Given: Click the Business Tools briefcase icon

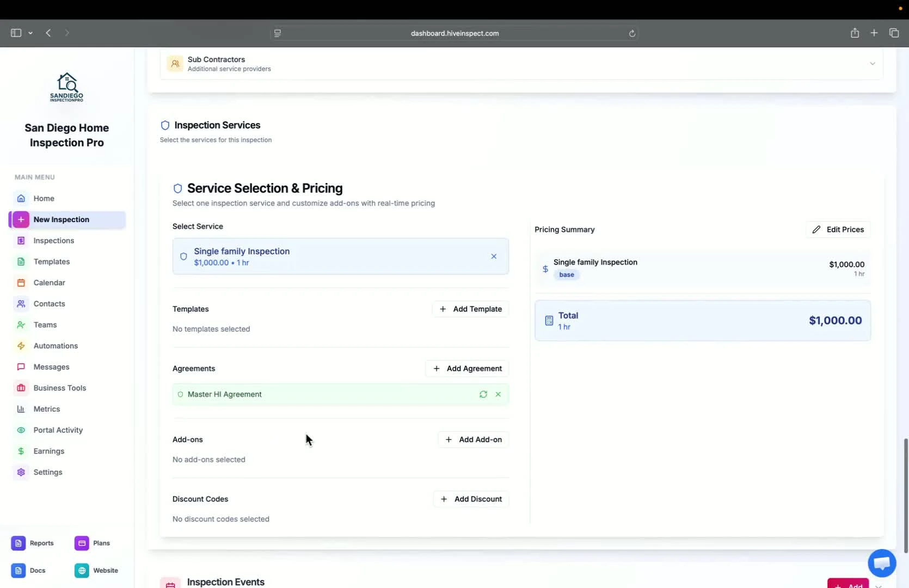Looking at the screenshot, I should tap(21, 388).
